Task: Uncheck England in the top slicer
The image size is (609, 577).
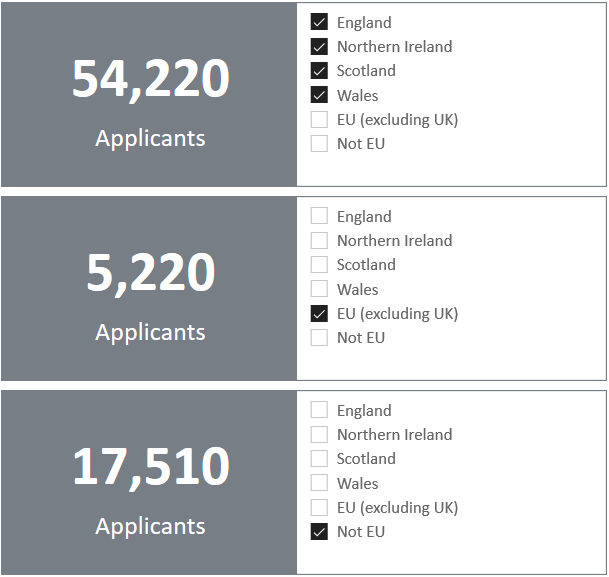Action: click(x=319, y=22)
